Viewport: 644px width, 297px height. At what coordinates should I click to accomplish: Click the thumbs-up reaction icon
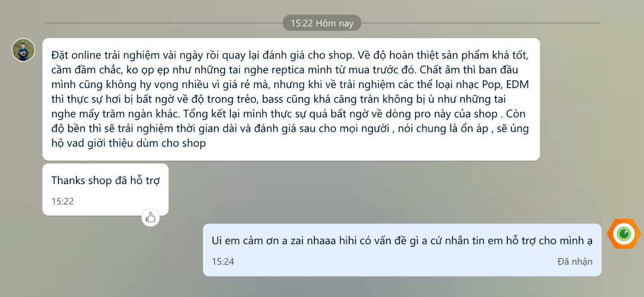point(151,218)
